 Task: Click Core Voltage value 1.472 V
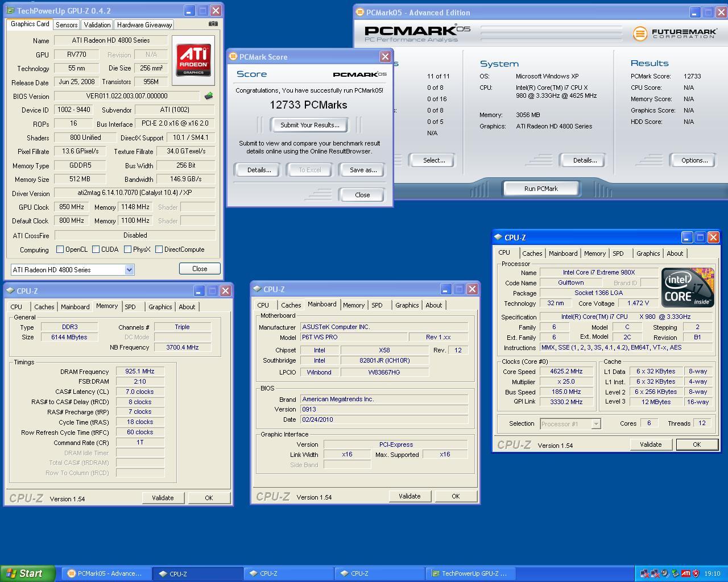click(638, 304)
